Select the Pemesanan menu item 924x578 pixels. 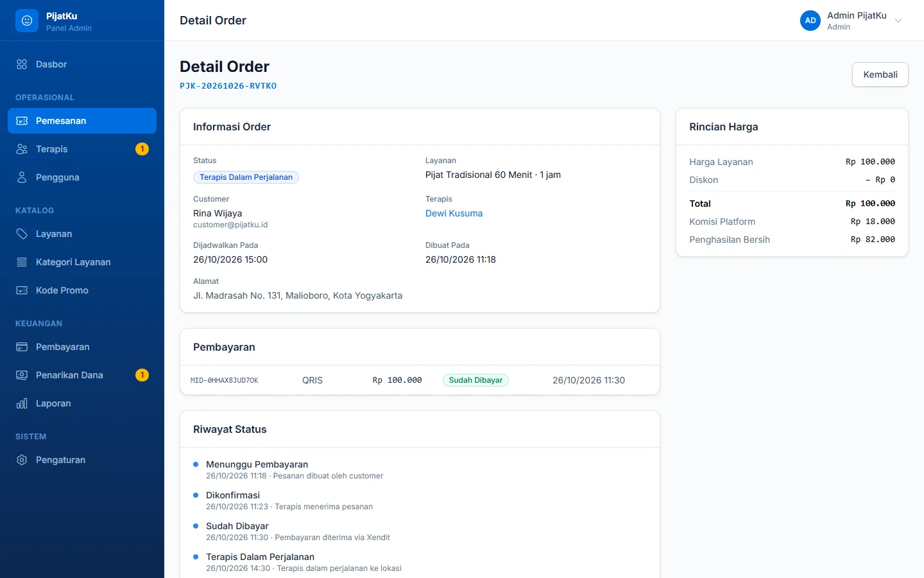tap(82, 121)
